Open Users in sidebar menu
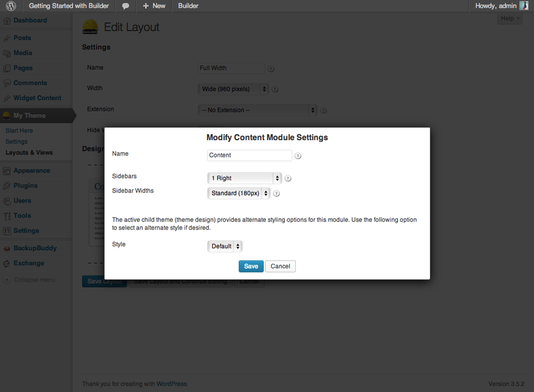The width and height of the screenshot is (534, 392). [x=22, y=200]
